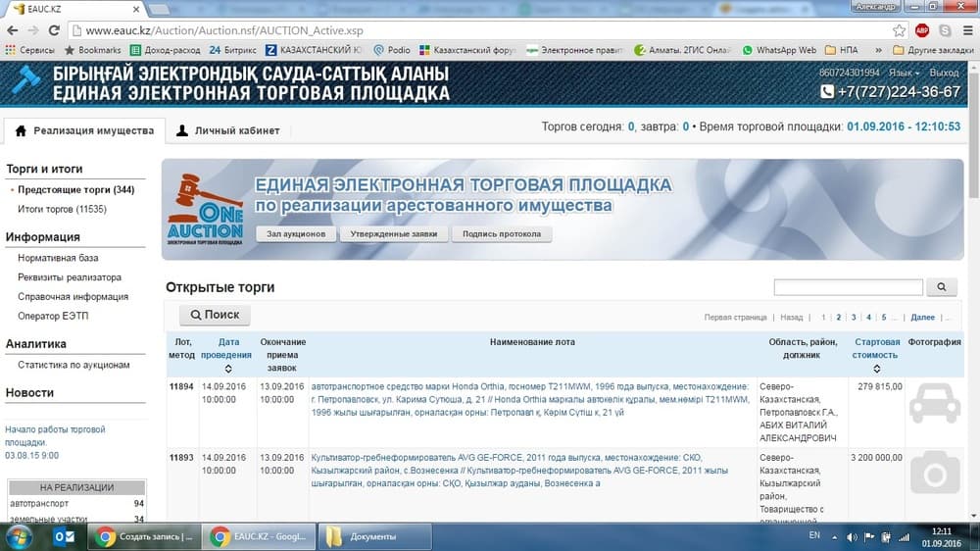This screenshot has height=551, width=980.
Task: Sort by Дата проведения column
Action: pyautogui.click(x=226, y=355)
